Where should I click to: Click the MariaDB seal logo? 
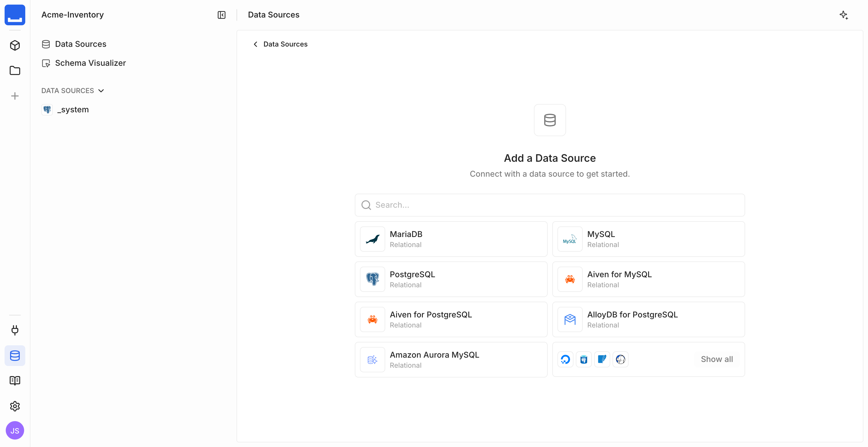[x=372, y=239]
